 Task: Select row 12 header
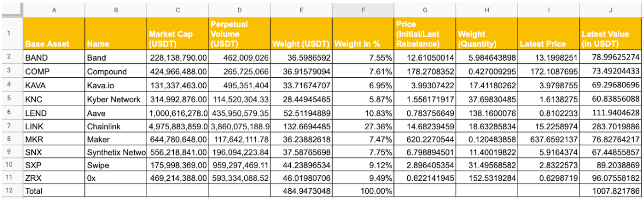click(x=11, y=190)
